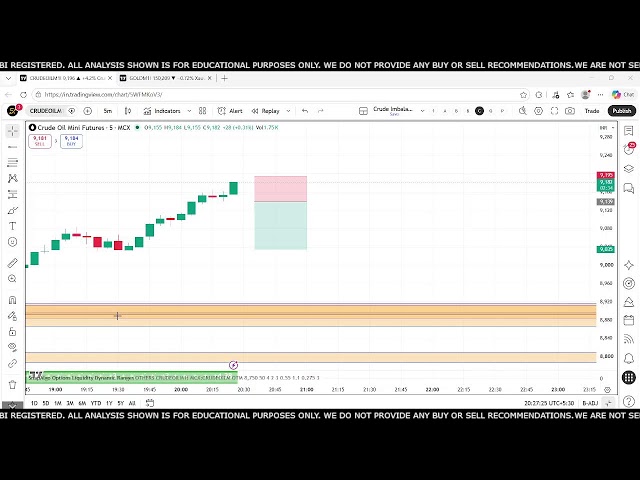Start bar Replay mode
The width and height of the screenshot is (640, 480).
click(x=266, y=111)
